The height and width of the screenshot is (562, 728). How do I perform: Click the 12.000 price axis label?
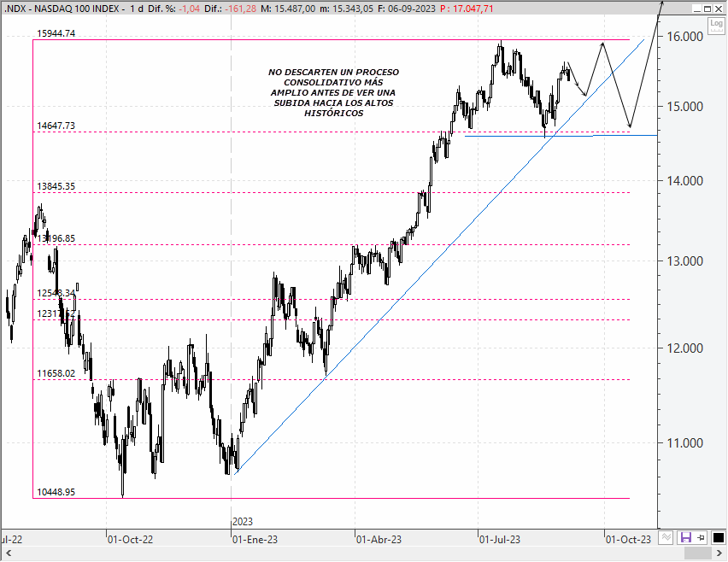tap(684, 348)
